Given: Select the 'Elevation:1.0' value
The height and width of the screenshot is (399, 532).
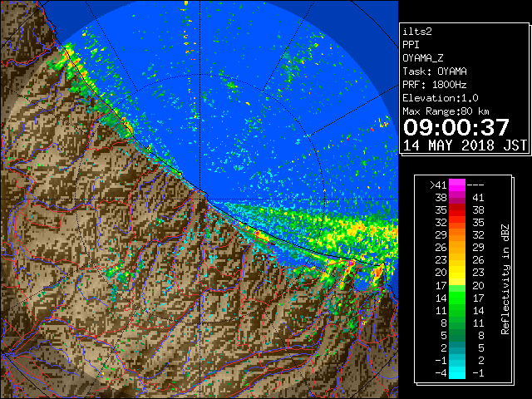Looking at the screenshot, I should (x=441, y=98).
